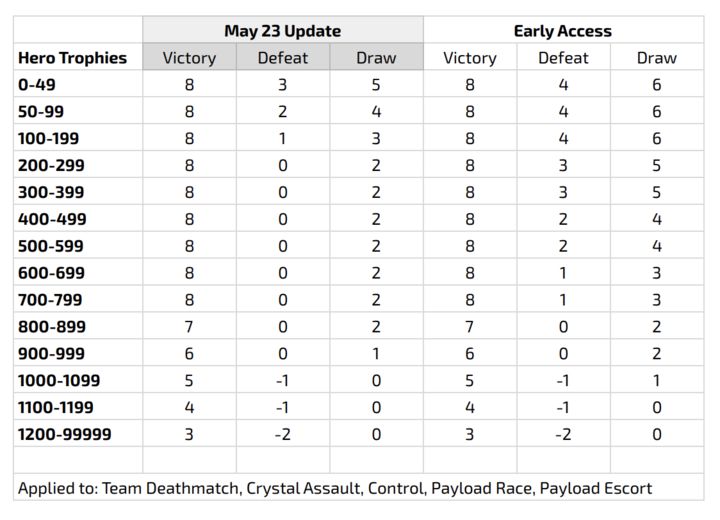Click May 23 Victory value for 900-999
This screenshot has width=720, height=520.
click(x=189, y=354)
